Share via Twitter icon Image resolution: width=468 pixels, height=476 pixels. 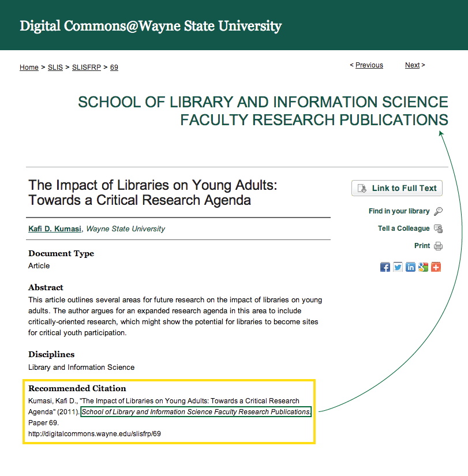click(x=398, y=267)
